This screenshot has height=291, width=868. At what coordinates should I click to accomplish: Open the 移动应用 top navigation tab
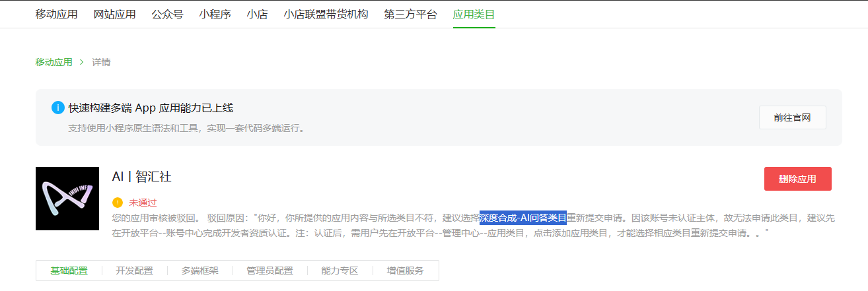pyautogui.click(x=57, y=14)
